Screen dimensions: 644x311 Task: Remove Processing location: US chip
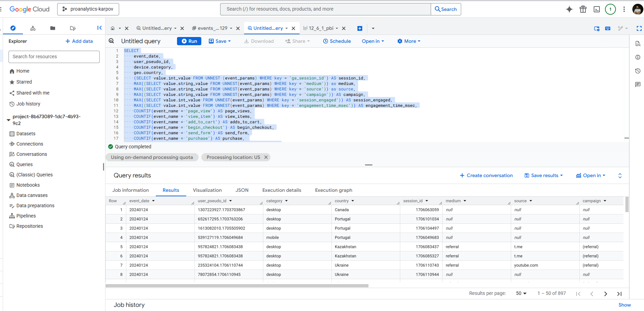pos(266,157)
